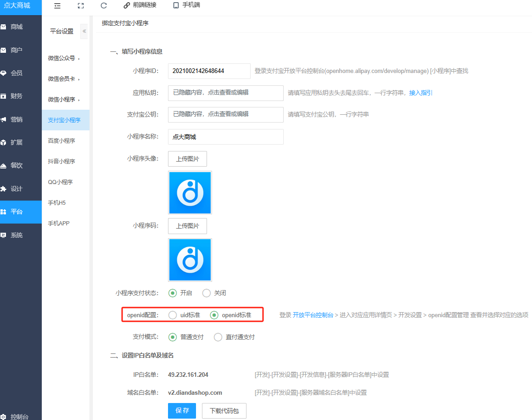Open the 接入指引 link

pyautogui.click(x=421, y=93)
